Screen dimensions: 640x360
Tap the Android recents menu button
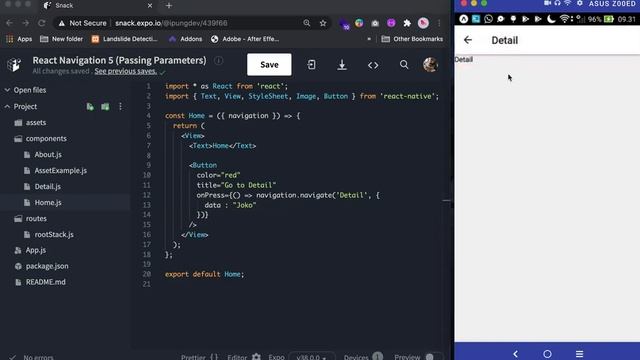point(580,354)
